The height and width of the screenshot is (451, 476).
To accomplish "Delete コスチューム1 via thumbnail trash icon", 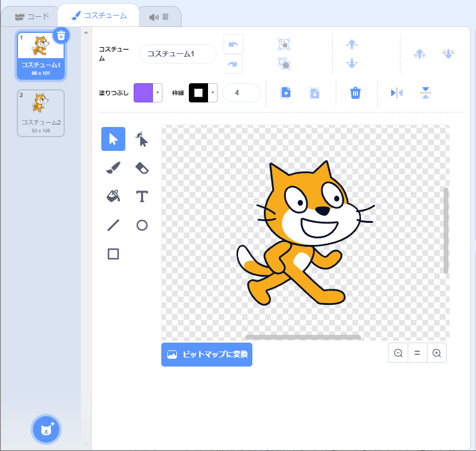I will click(61, 36).
